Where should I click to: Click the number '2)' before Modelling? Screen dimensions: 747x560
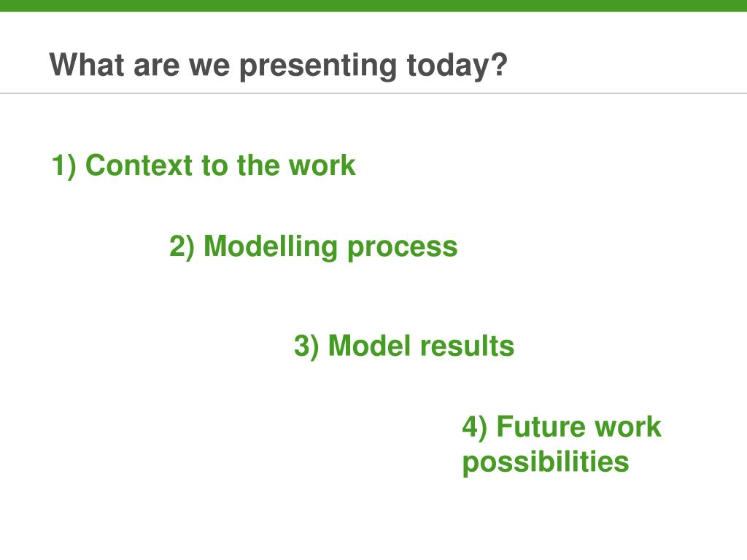pyautogui.click(x=182, y=246)
